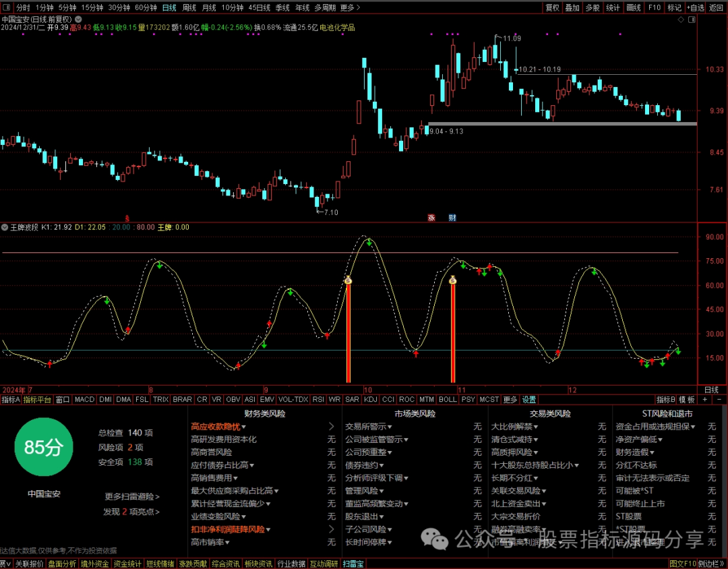Click the side panel toggle icon above price axis

692,20
